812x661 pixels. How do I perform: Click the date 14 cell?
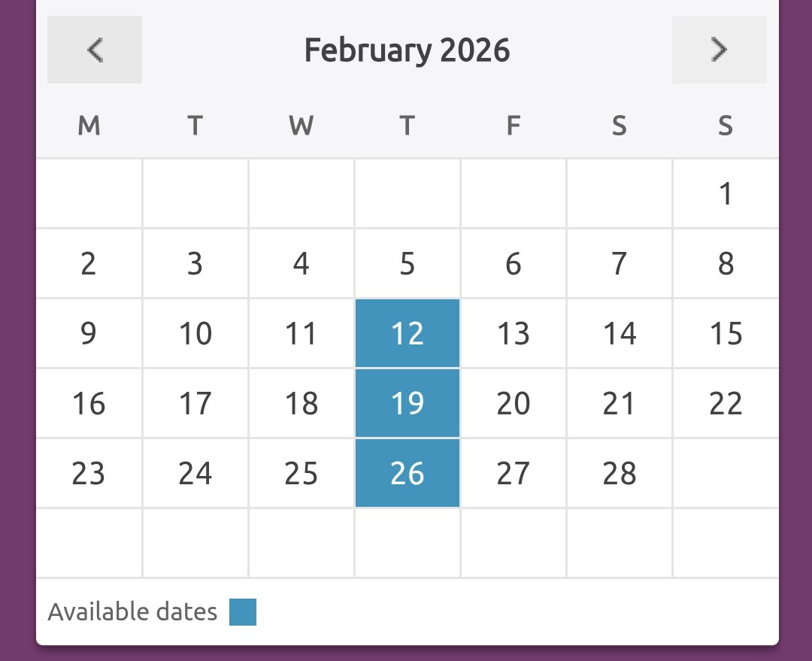click(620, 333)
